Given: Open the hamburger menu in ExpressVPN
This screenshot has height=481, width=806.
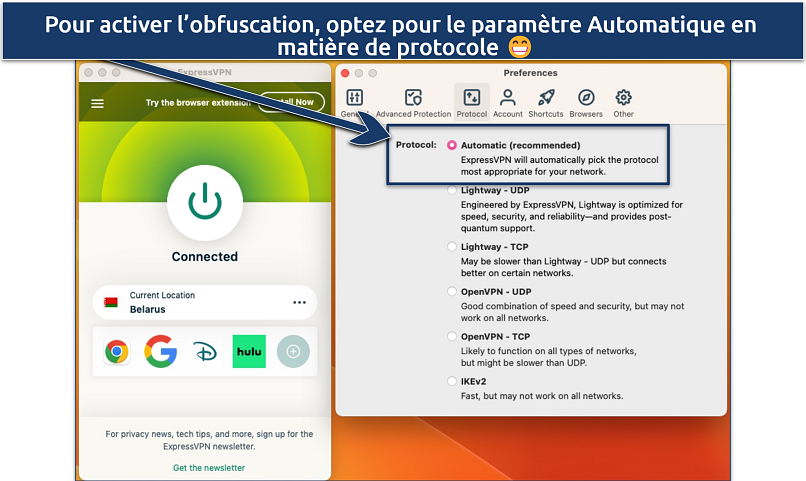Looking at the screenshot, I should (x=97, y=103).
